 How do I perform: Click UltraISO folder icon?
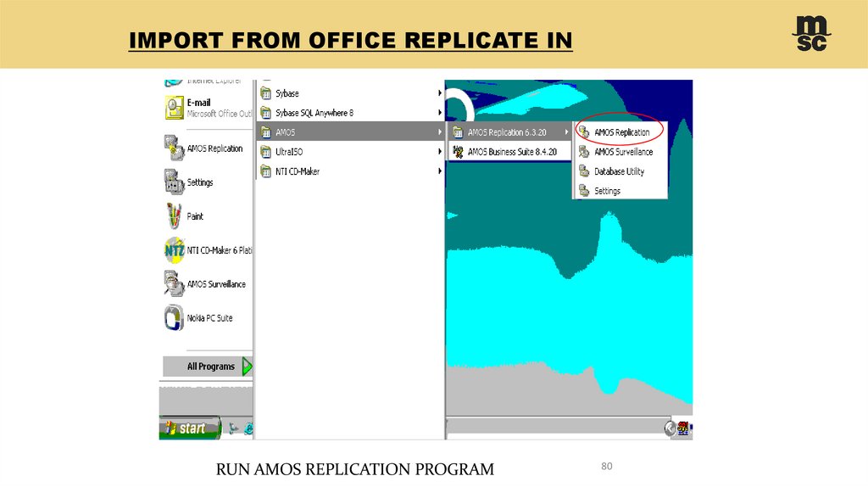coord(265,151)
